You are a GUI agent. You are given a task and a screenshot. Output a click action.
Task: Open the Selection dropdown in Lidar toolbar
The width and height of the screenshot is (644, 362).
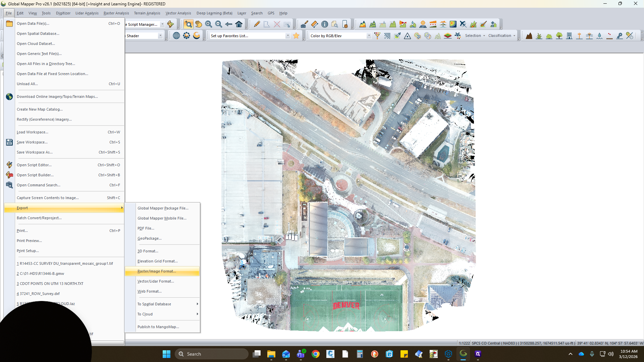pos(475,36)
